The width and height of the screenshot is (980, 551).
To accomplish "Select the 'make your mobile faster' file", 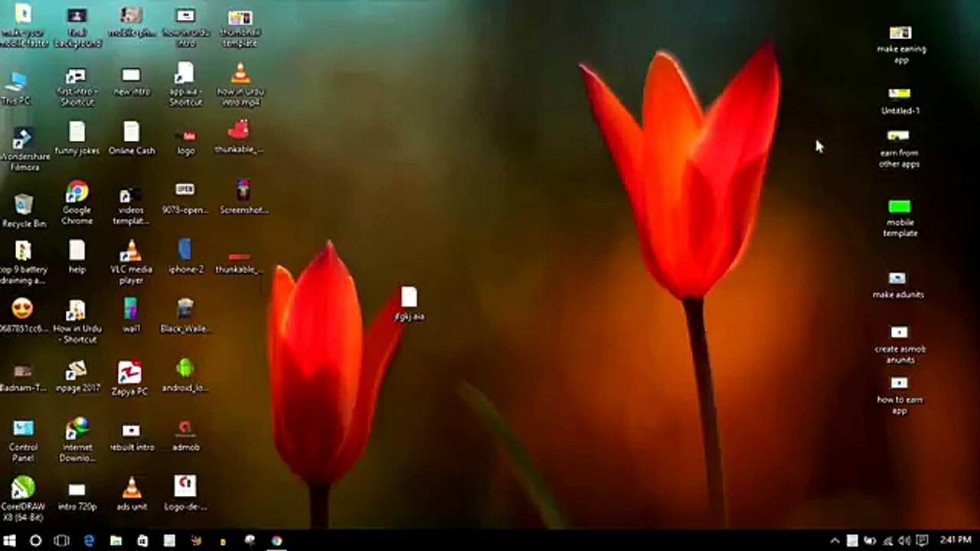I will pos(24,26).
